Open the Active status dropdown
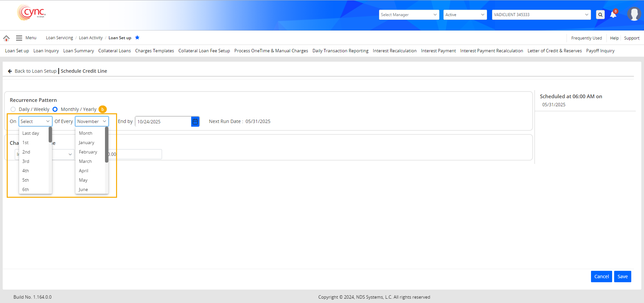Viewport: 644px width, 303px height. [x=465, y=15]
